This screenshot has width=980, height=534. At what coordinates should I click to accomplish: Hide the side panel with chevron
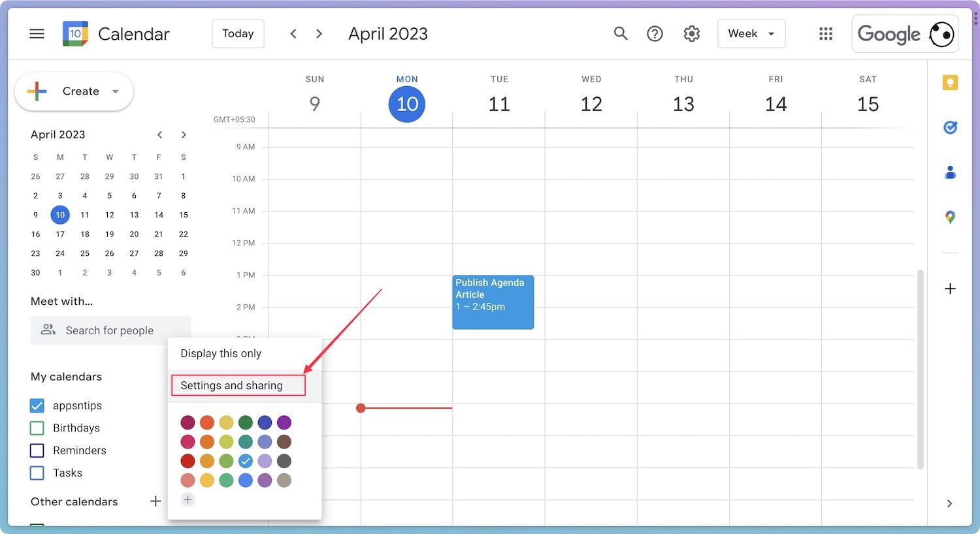[949, 503]
